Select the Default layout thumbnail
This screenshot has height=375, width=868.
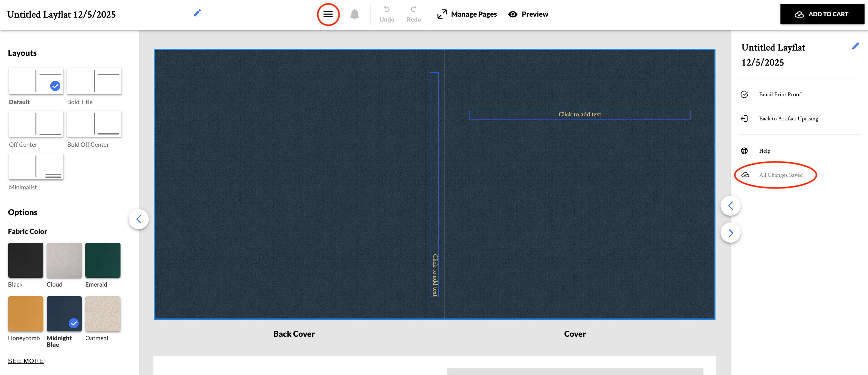coord(36,81)
